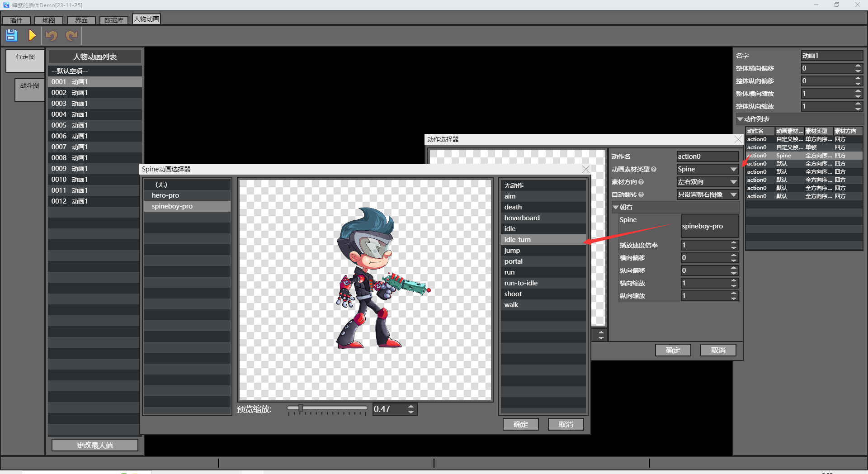The image size is (868, 474).
Task: Select the 人物动画 tab
Action: (146, 19)
